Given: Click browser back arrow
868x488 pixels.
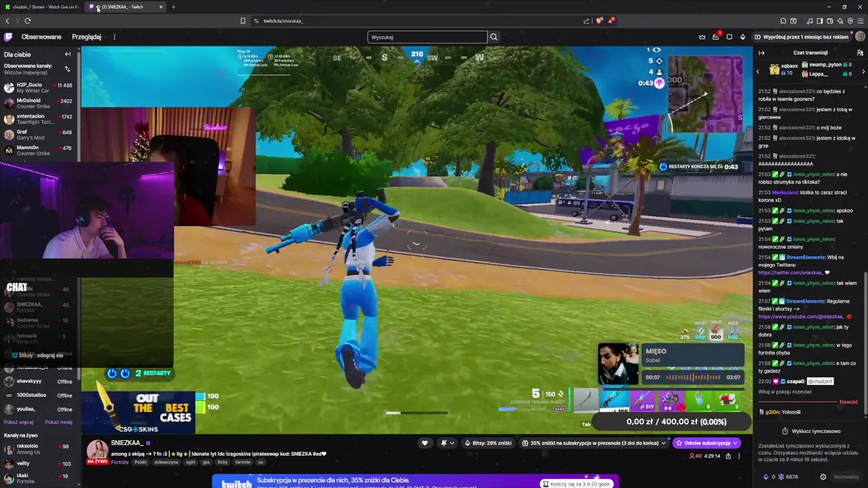Looking at the screenshot, I should [7, 21].
